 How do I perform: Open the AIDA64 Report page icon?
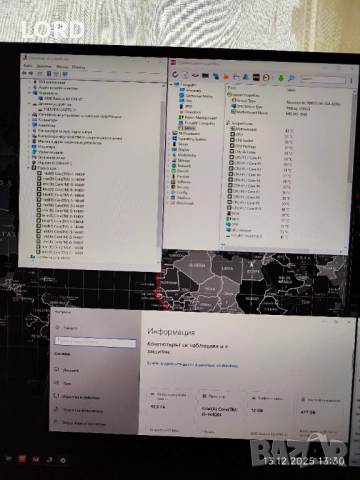[x=185, y=75]
